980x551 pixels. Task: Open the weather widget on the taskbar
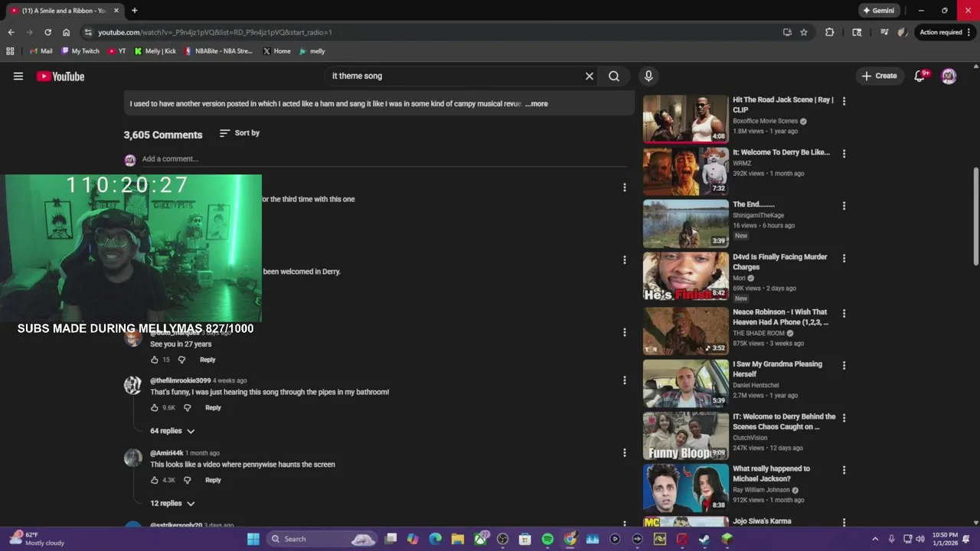point(37,539)
